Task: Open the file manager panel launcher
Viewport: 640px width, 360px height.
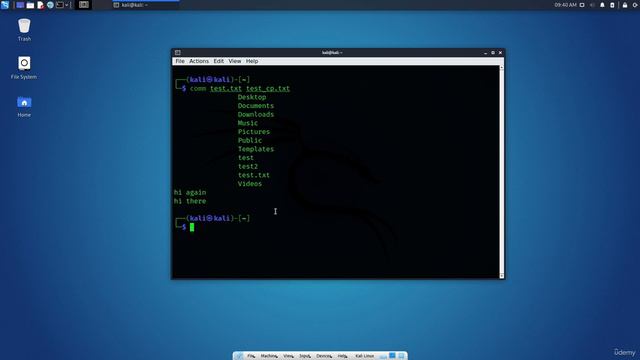Action: [x=30, y=5]
